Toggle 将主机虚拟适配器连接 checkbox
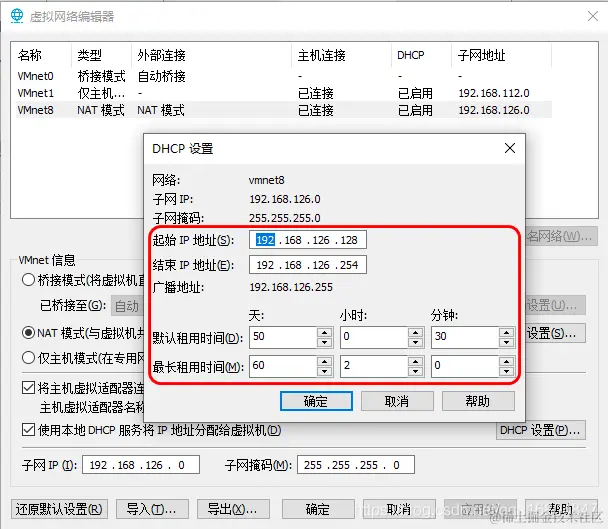Image resolution: width=608 pixels, height=529 pixels. pos(28,387)
